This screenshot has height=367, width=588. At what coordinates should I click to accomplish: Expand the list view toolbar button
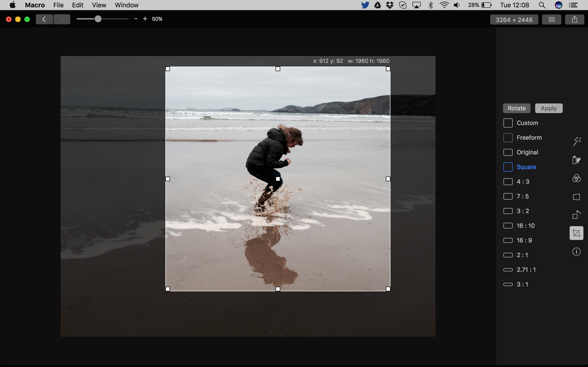point(551,19)
